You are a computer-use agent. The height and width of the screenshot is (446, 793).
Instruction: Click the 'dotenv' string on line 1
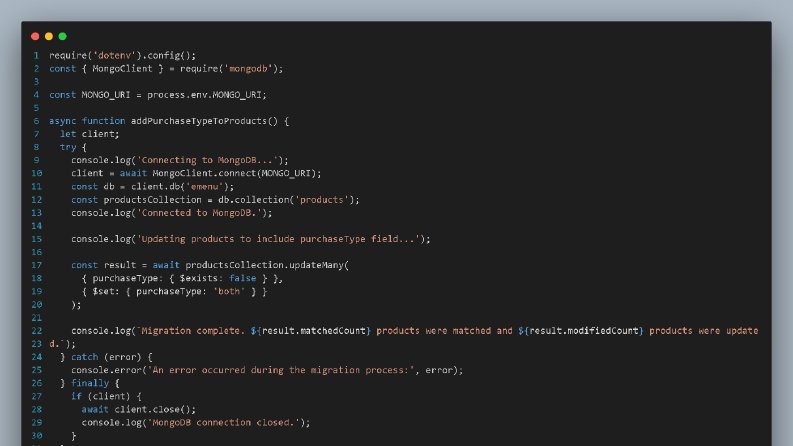pos(115,56)
